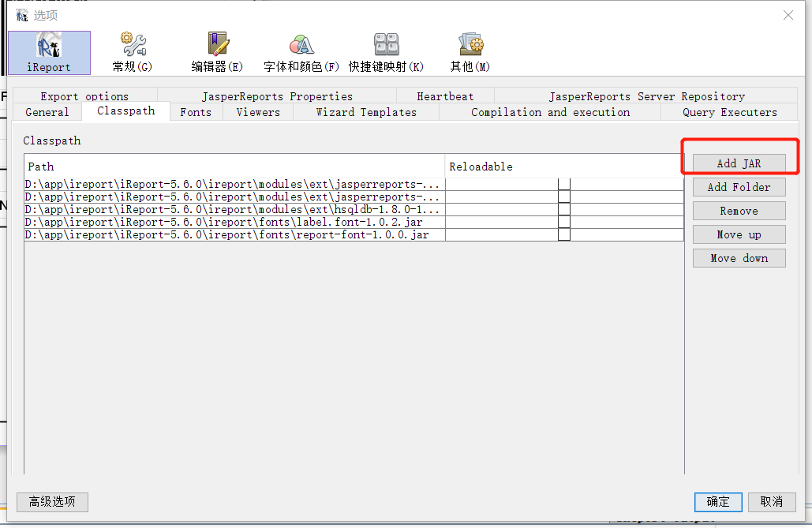Click the Add JAR button

739,163
